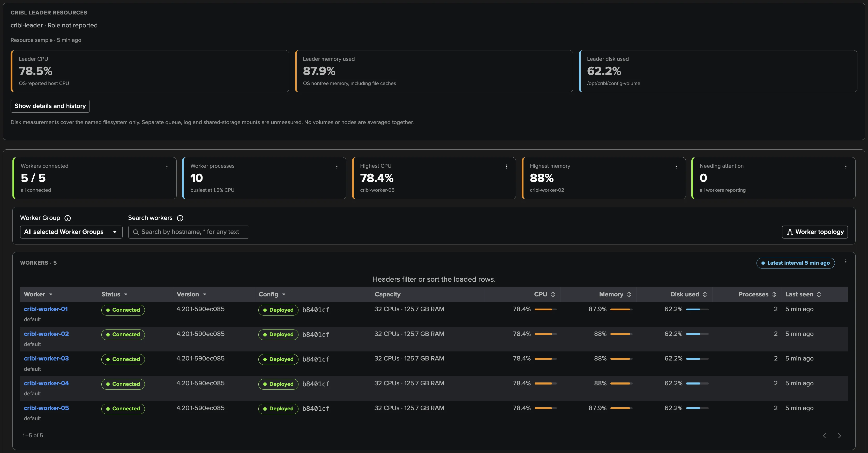The height and width of the screenshot is (453, 868).
Task: Go to the next workers page arrow
Action: click(839, 435)
